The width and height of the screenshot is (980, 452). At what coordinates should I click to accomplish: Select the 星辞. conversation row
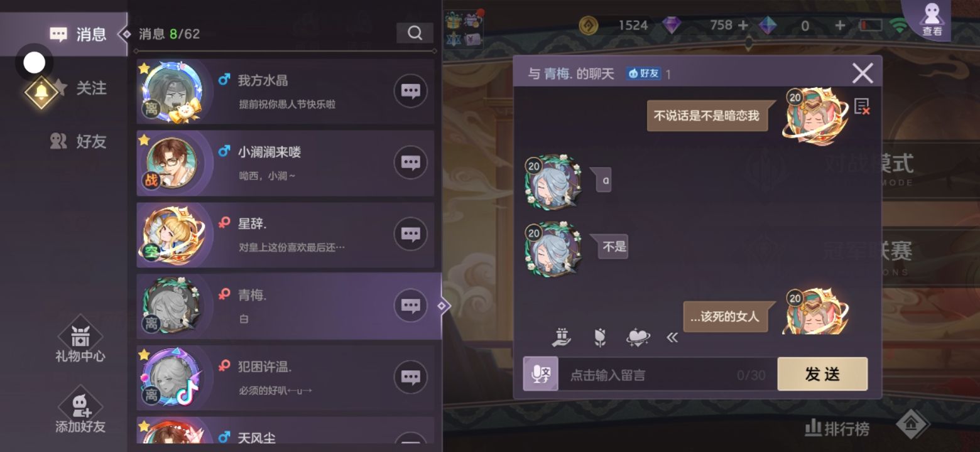285,235
